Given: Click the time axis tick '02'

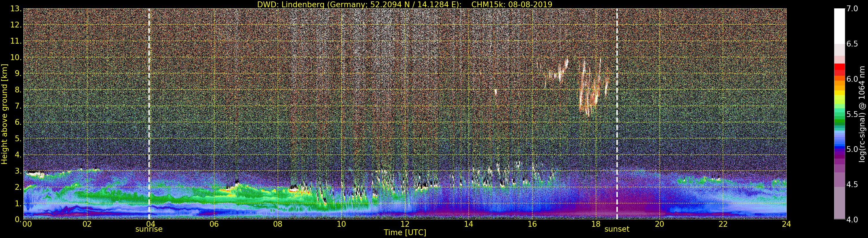Looking at the screenshot, I should pos(87,224).
